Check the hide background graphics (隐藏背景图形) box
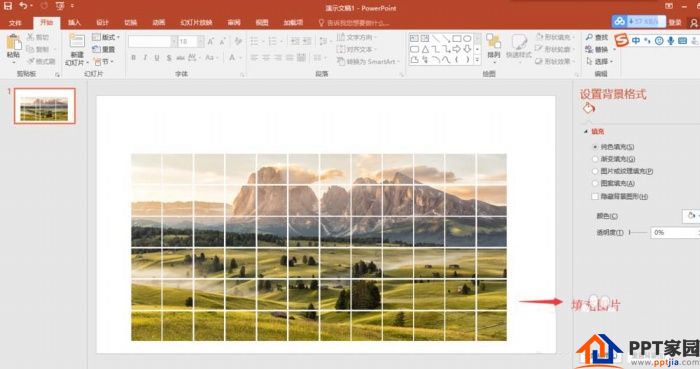 (595, 196)
